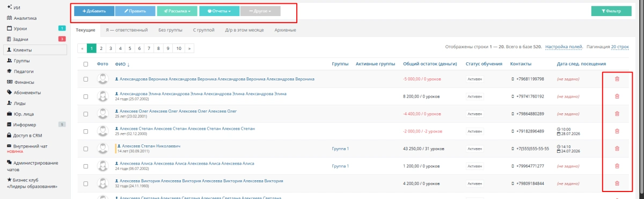Check the box for Алексеев Степан (02.12.2000)
644x199 pixels.
pos(86,131)
